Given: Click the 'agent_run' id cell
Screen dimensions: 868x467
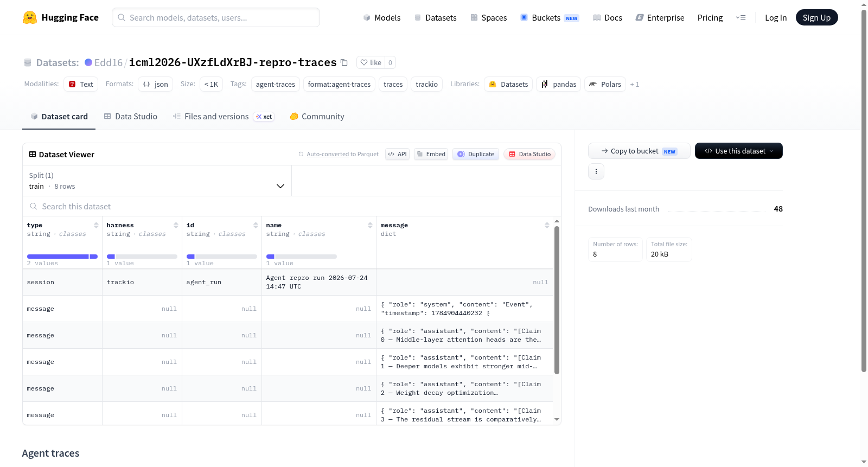Looking at the screenshot, I should pyautogui.click(x=222, y=282).
